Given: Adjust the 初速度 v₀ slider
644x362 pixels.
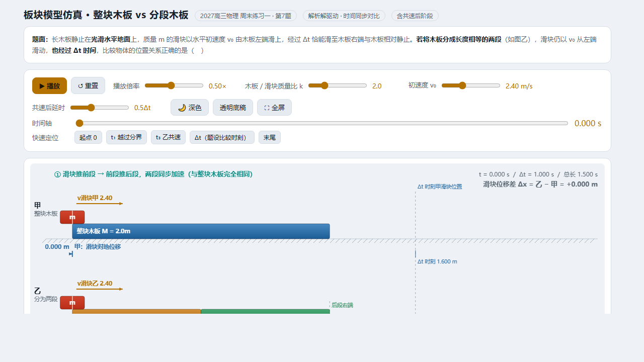Looking at the screenshot, I should [x=471, y=85].
